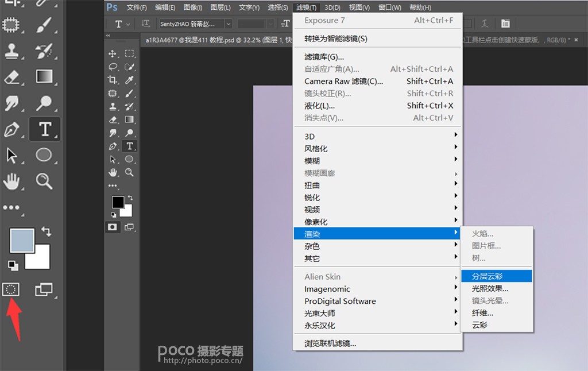This screenshot has height=371, width=588.
Task: Open 液化(L)... liquify
Action: (377, 106)
